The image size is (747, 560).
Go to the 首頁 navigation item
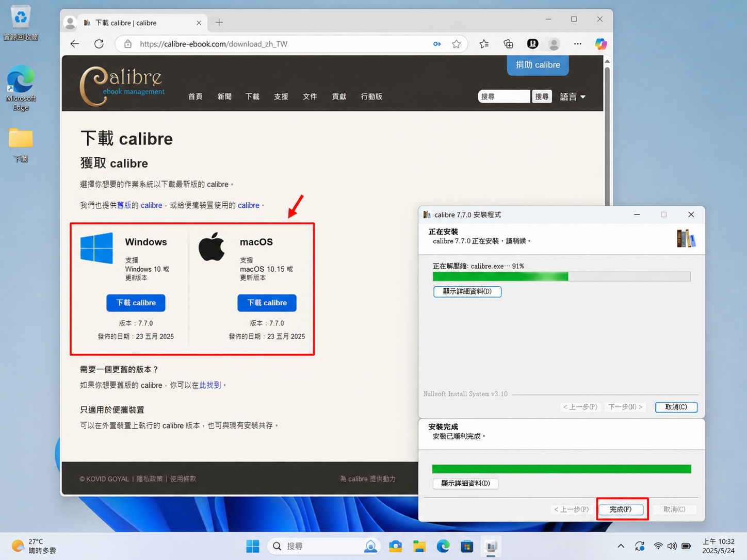pos(196,96)
